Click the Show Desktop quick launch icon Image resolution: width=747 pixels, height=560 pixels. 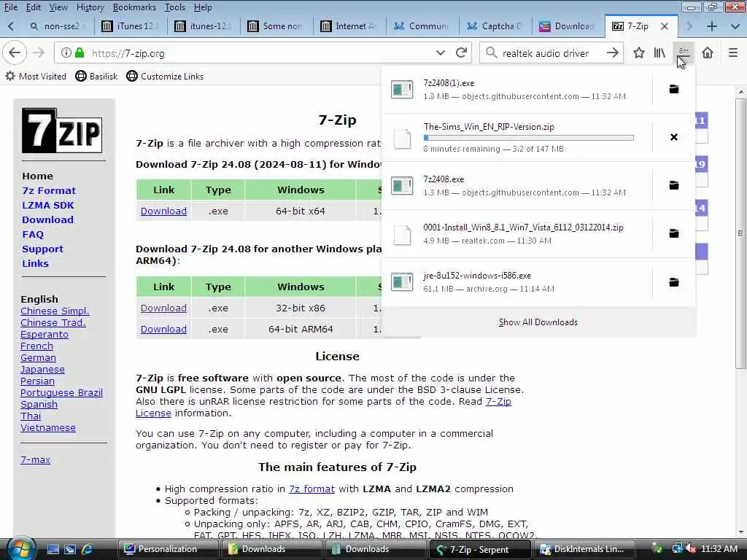pyautogui.click(x=53, y=549)
